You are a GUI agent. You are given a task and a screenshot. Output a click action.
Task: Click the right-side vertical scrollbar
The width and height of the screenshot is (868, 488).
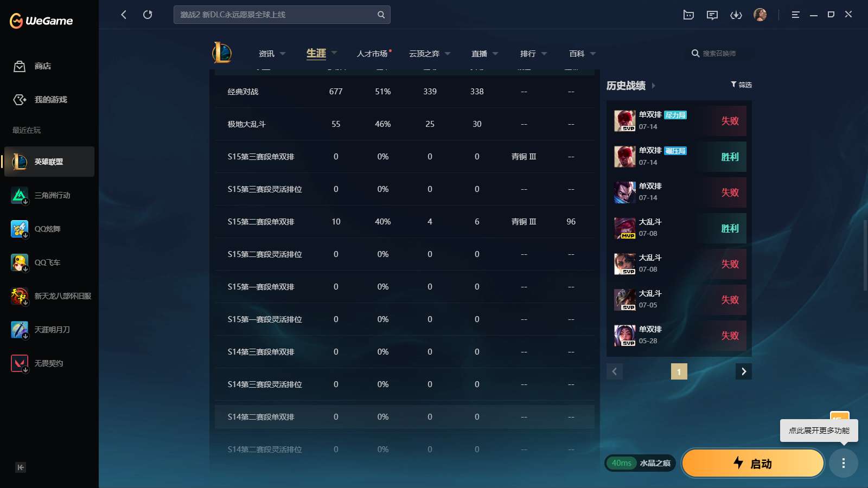tap(865, 255)
